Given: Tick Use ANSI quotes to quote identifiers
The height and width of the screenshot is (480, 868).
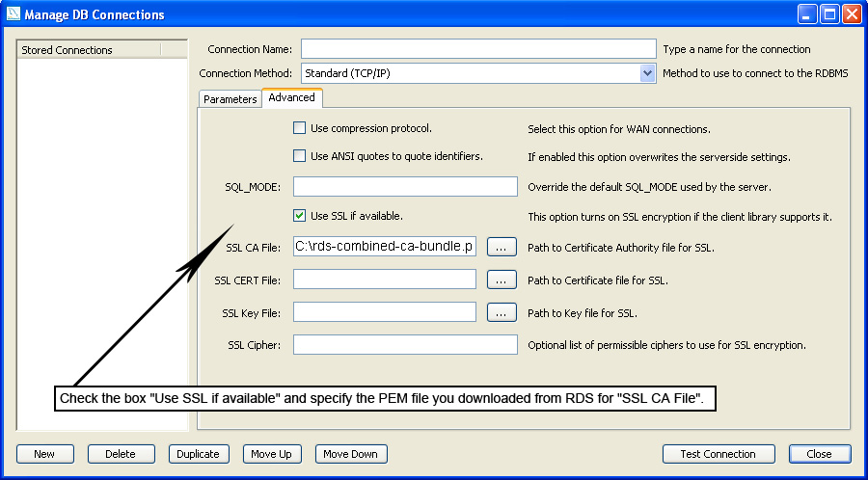Looking at the screenshot, I should (300, 156).
